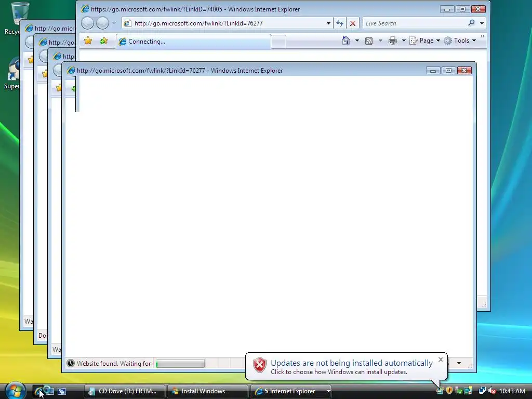Click Favorites star in the rearmost IE window
Viewport: 532px width, 399px height.
click(30, 60)
